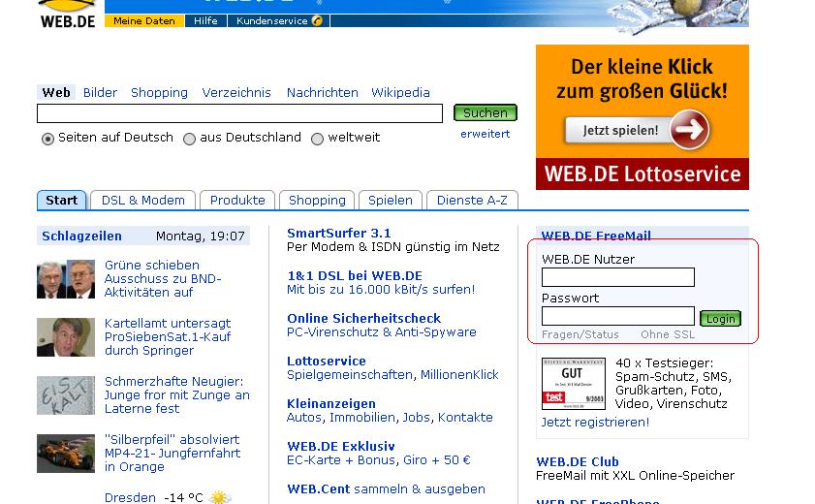Screen dimensions: 815x504
Task: Open the Schlagzeilen heading link
Action: 81,236
